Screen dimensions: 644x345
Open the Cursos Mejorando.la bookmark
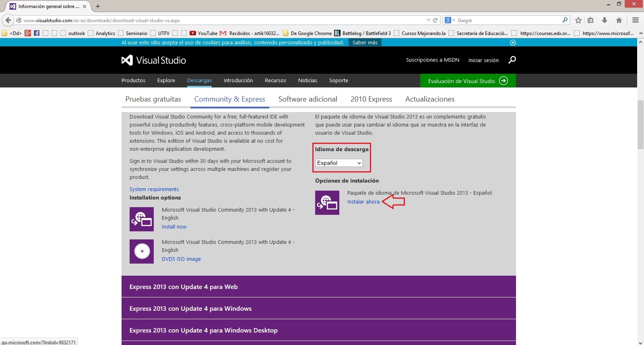pos(419,33)
